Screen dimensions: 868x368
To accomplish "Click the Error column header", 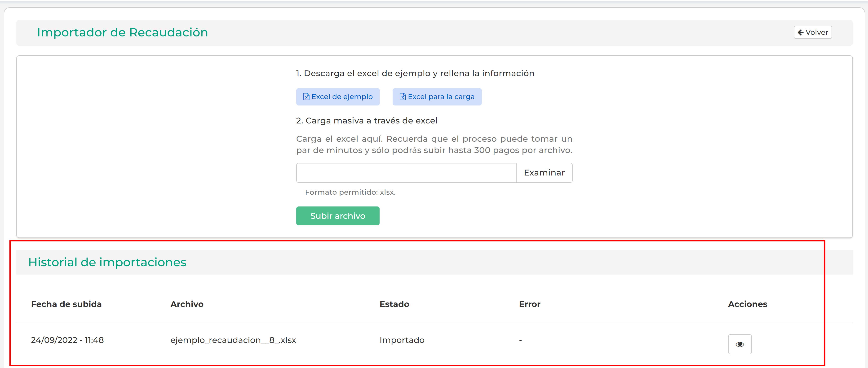I will click(x=529, y=304).
